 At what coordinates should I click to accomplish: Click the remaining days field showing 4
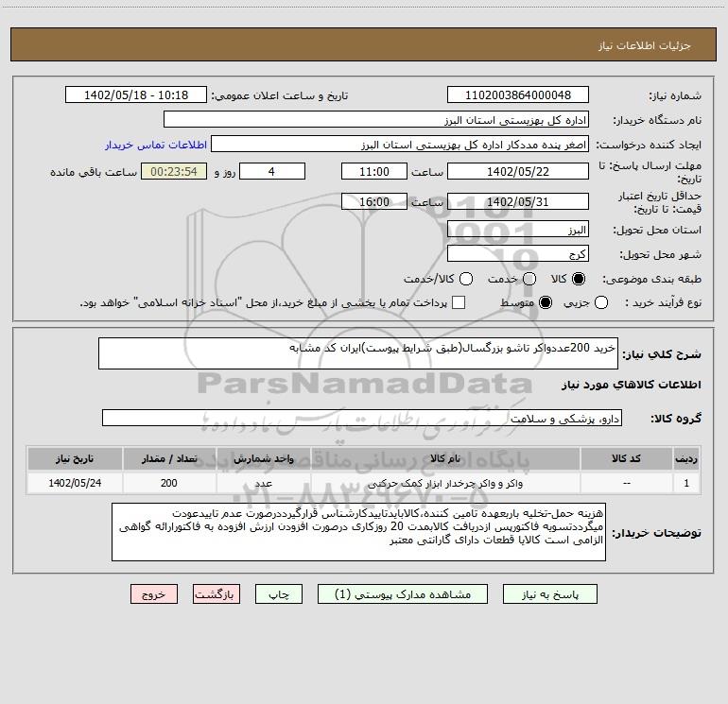click(x=272, y=171)
